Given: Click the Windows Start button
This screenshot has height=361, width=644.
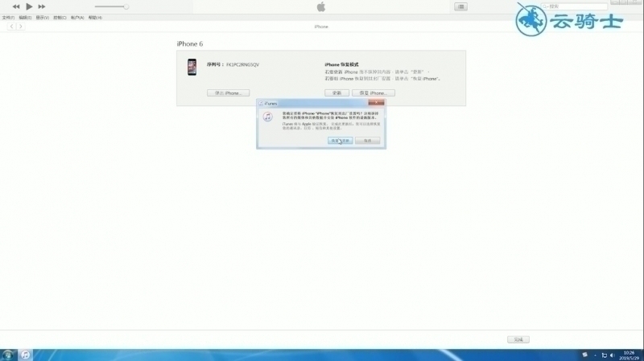Looking at the screenshot, I should pyautogui.click(x=7, y=355).
